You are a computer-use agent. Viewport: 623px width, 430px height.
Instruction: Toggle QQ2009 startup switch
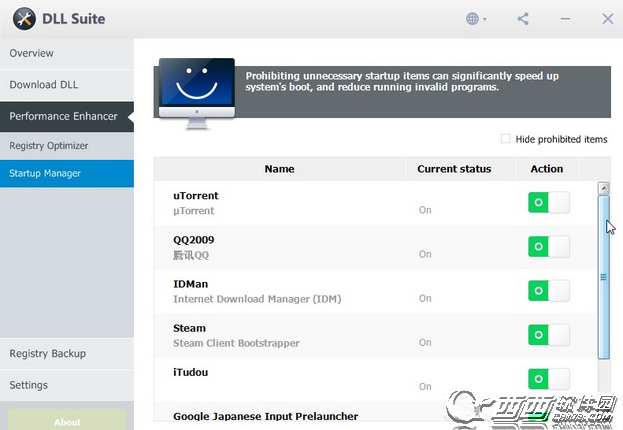pos(549,246)
